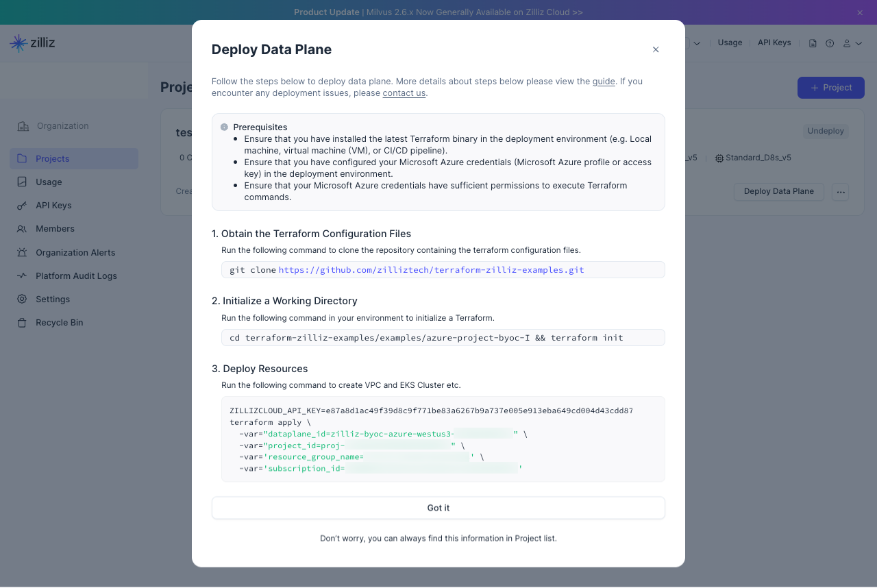Dismiss the Product Update banner
Viewport: 877px width, 588px height.
coord(860,12)
